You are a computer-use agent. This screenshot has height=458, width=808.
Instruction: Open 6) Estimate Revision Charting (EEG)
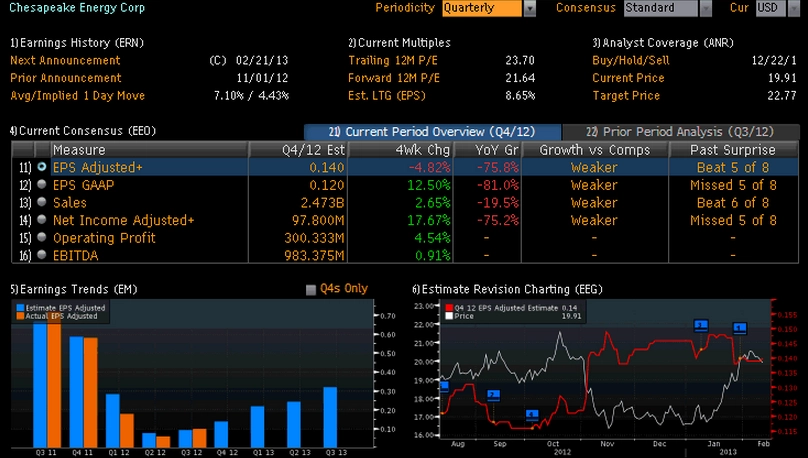(507, 290)
